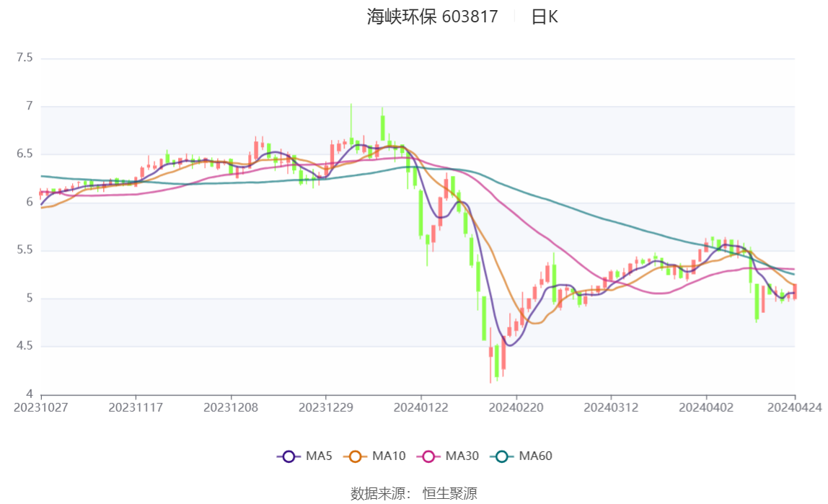Select the 20240122 date axis label

point(421,407)
